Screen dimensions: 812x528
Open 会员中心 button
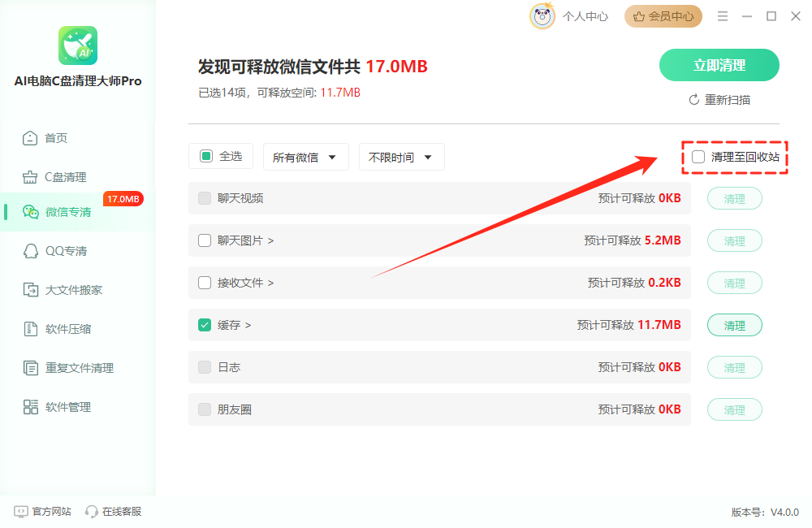(663, 16)
